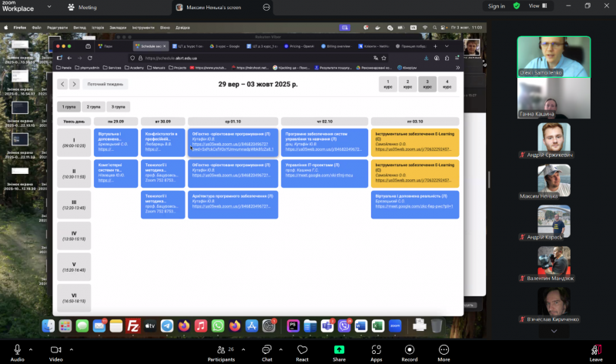Open the More options menu
Viewport: 616px width, 364px height.
pos(444,350)
